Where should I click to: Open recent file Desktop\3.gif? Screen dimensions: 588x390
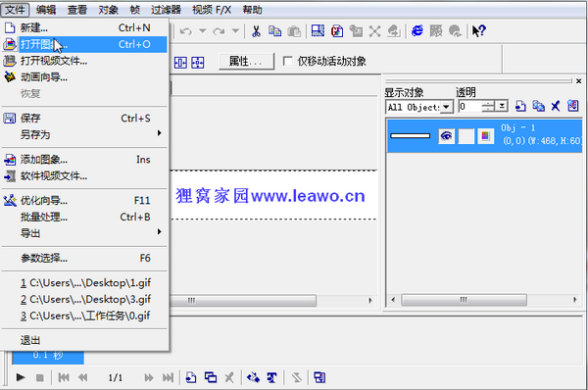pyautogui.click(x=85, y=299)
